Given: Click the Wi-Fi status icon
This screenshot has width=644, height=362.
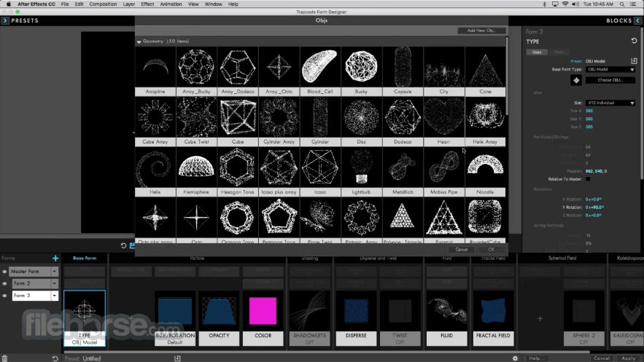Looking at the screenshot, I should tap(565, 4).
